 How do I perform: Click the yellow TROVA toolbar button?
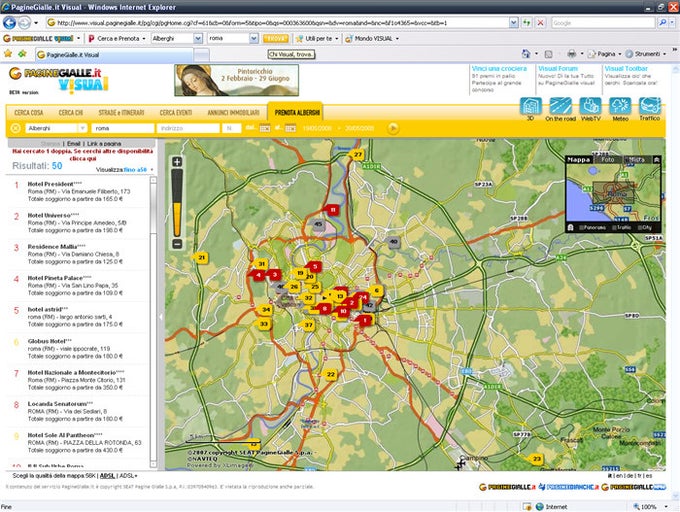275,39
